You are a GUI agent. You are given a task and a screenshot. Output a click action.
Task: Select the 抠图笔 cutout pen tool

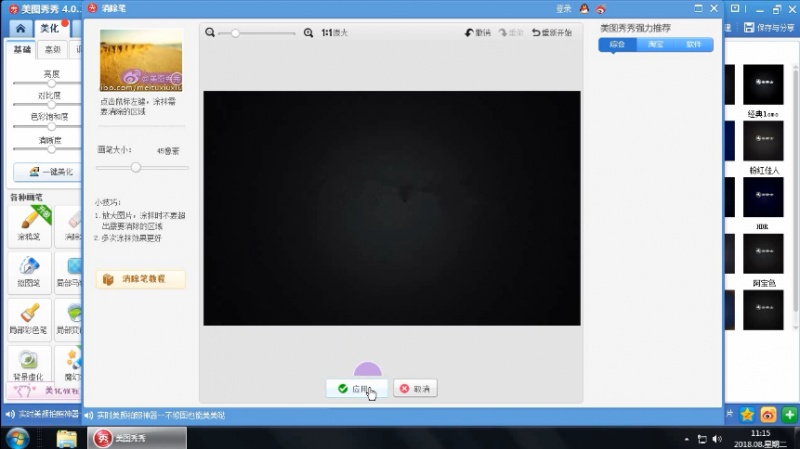click(x=29, y=272)
